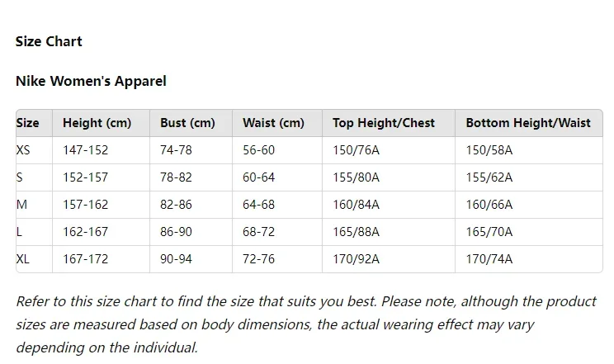Click the 150/58A bottom size cell
The height and width of the screenshot is (364, 614).
(489, 150)
